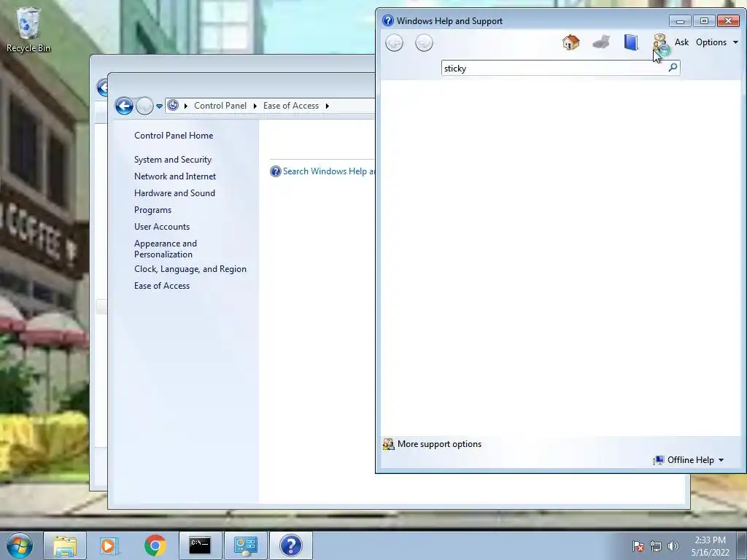The width and height of the screenshot is (747, 560).
Task: Click Help window Back arrow
Action: (394, 43)
